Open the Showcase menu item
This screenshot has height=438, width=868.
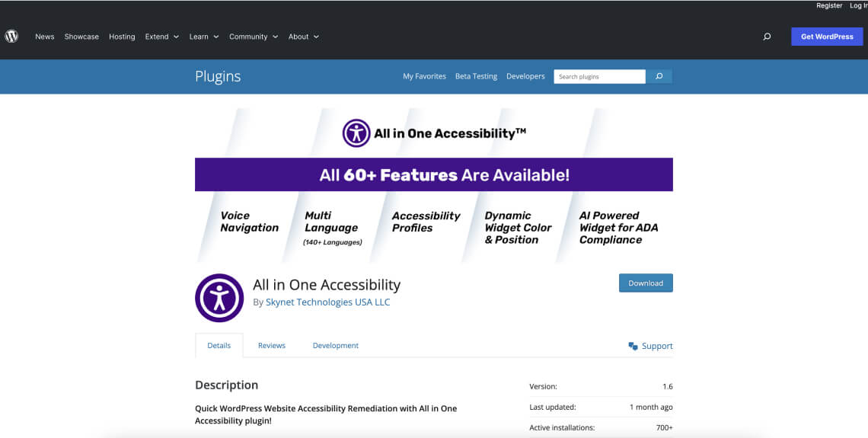(81, 37)
